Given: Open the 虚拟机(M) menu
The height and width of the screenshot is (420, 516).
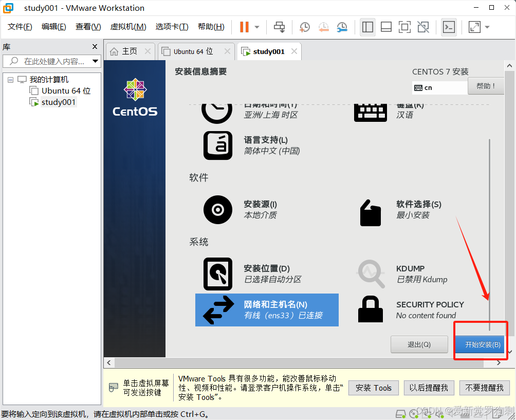Looking at the screenshot, I should [128, 27].
